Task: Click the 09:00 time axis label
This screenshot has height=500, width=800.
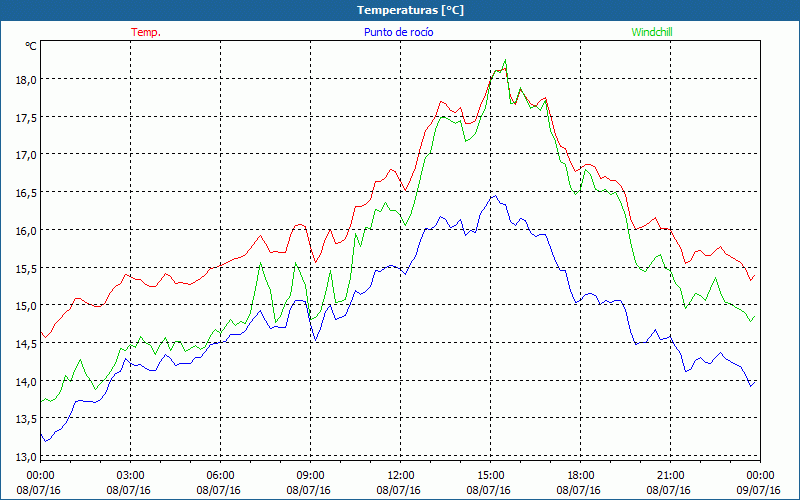Action: (x=310, y=476)
